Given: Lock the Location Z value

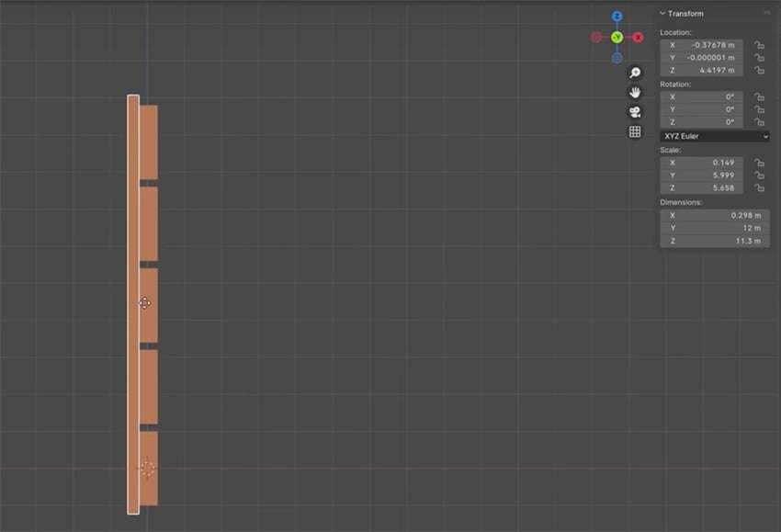Looking at the screenshot, I should tap(759, 70).
